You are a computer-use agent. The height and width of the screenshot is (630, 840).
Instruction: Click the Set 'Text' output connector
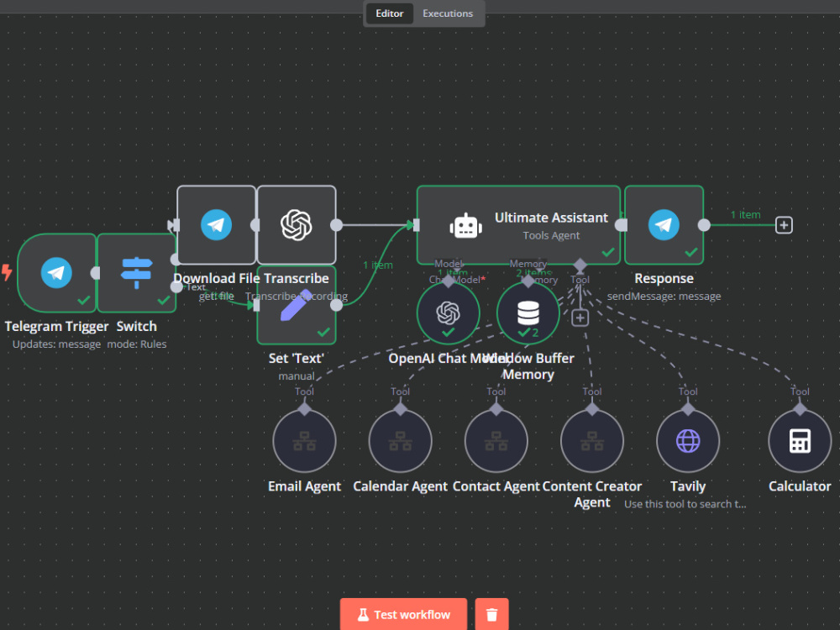337,305
